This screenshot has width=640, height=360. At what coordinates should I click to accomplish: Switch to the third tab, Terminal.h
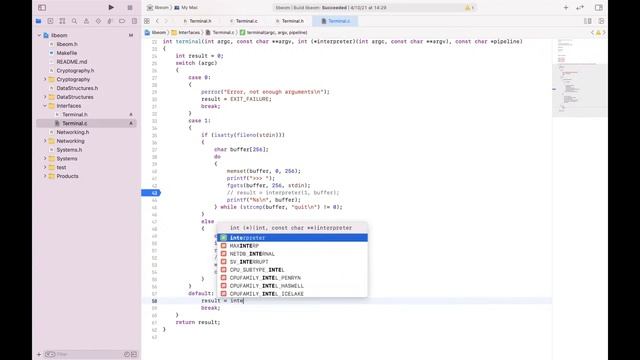click(290, 21)
